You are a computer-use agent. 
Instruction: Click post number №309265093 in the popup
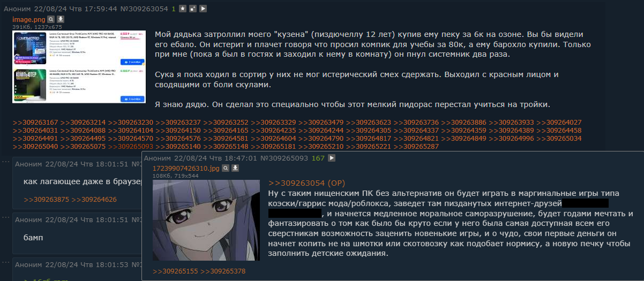coord(284,158)
